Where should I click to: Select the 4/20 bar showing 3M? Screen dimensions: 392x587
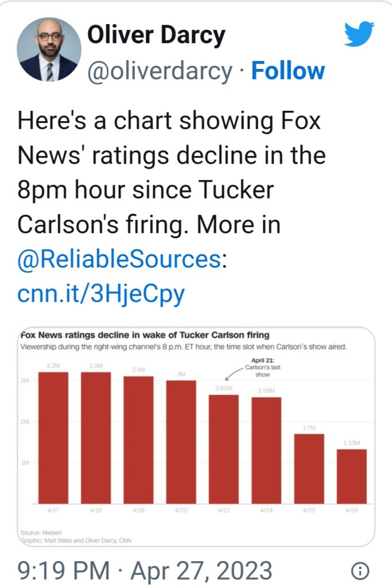[x=181, y=442]
